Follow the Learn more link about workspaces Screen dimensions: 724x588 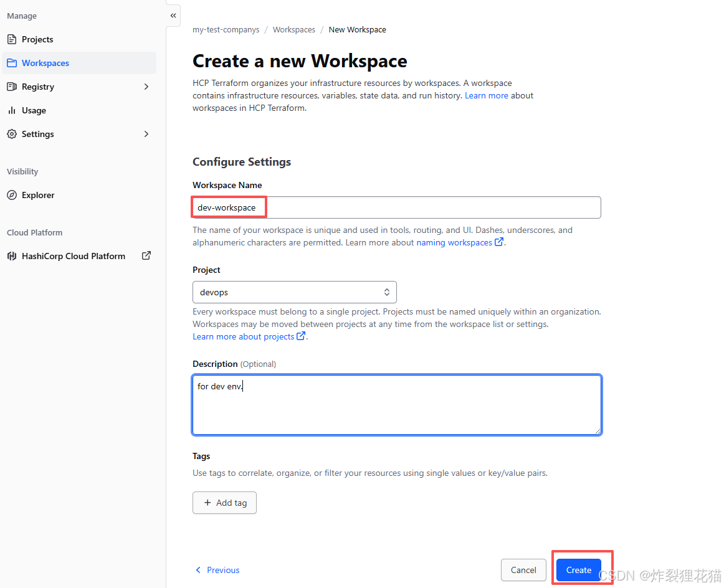(486, 95)
